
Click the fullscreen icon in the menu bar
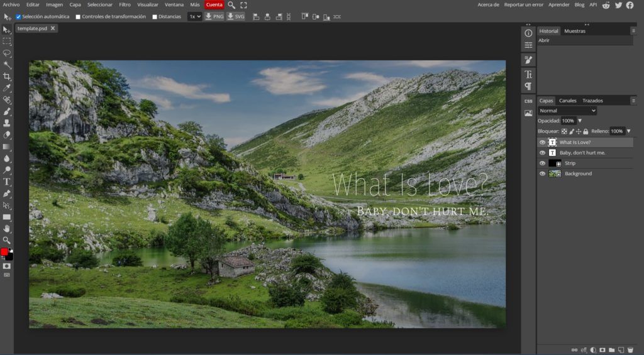(243, 5)
